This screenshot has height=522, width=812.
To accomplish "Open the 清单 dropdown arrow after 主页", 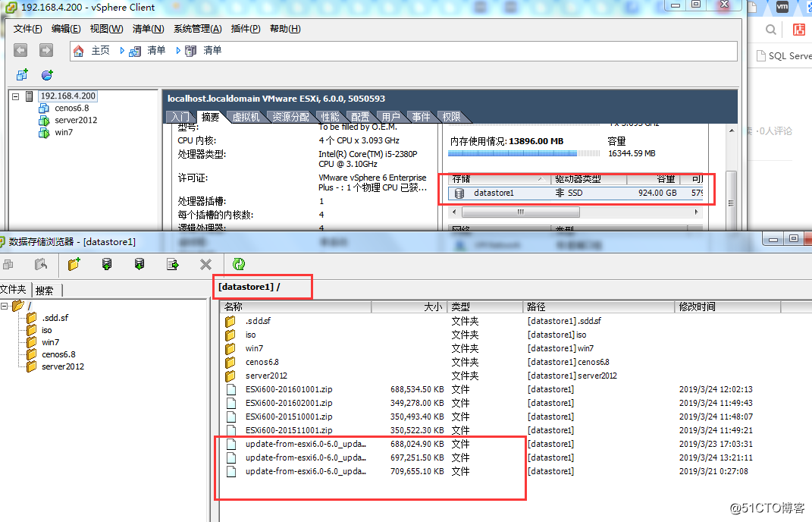I will pos(124,51).
